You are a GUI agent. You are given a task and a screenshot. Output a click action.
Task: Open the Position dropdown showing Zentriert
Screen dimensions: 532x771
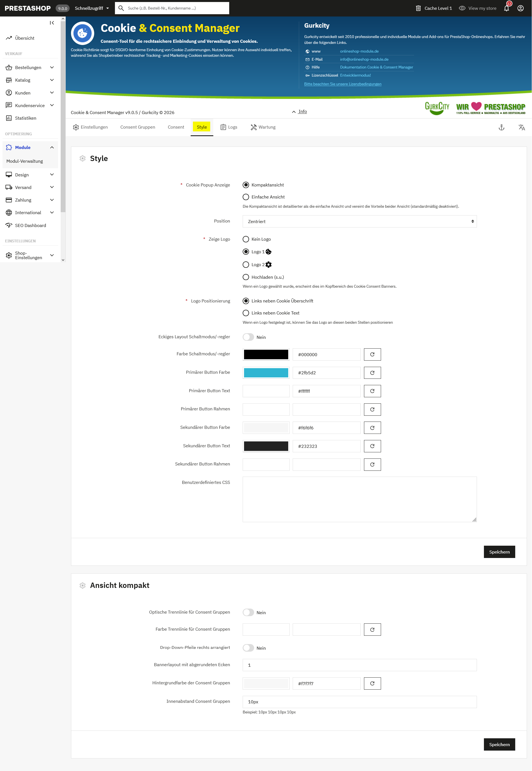click(x=359, y=221)
